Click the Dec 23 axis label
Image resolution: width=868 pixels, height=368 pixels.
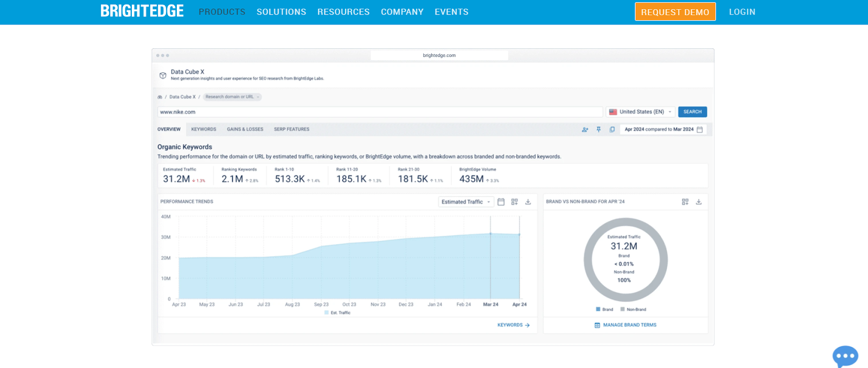(406, 304)
